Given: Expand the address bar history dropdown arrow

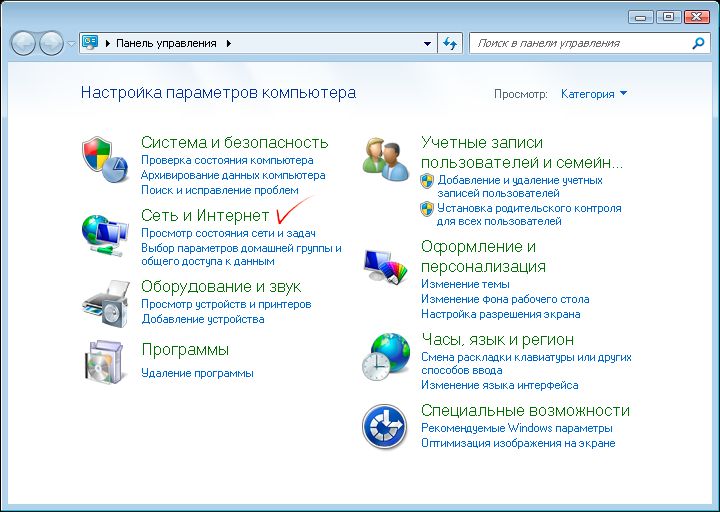Looking at the screenshot, I should [x=427, y=44].
